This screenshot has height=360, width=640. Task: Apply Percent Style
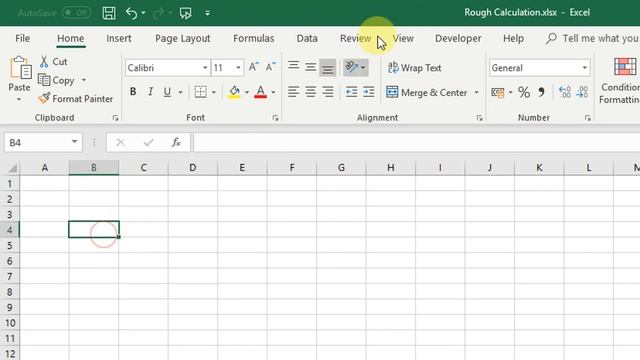(524, 92)
